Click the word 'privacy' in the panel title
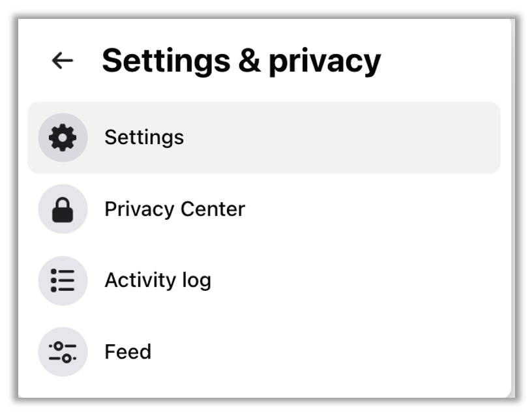This screenshot has height=416, width=532. (325, 62)
